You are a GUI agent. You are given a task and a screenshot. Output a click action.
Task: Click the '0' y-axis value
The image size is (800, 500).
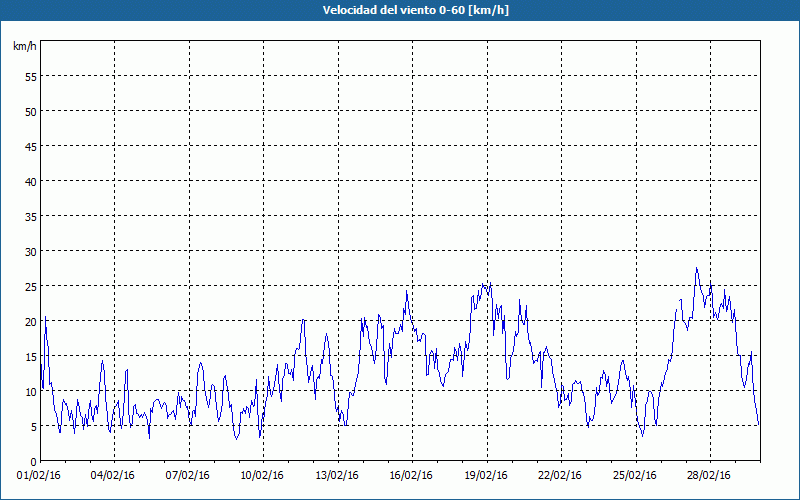pos(34,462)
